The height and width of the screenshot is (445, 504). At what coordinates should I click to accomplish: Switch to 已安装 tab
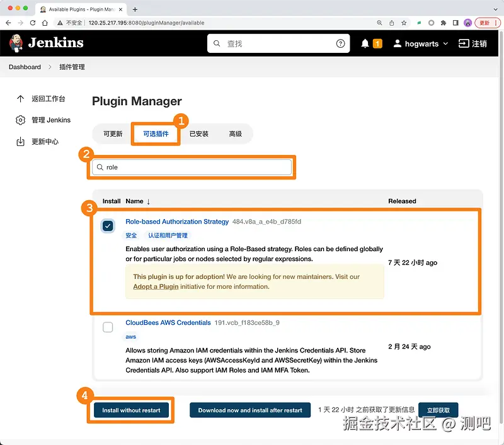point(198,134)
